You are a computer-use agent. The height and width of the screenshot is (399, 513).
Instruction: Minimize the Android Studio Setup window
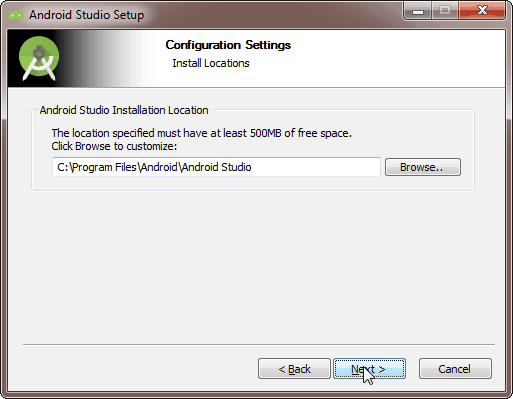(418, 11)
